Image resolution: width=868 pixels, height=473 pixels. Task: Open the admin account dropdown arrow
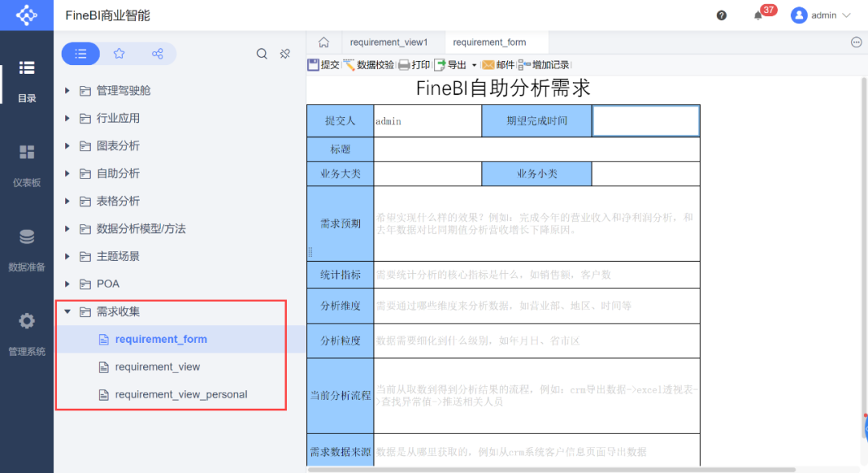pyautogui.click(x=846, y=15)
